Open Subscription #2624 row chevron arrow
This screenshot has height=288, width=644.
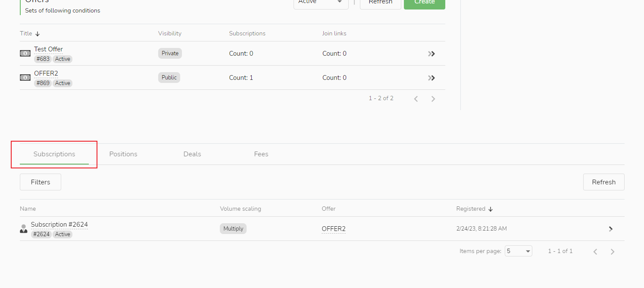611,229
